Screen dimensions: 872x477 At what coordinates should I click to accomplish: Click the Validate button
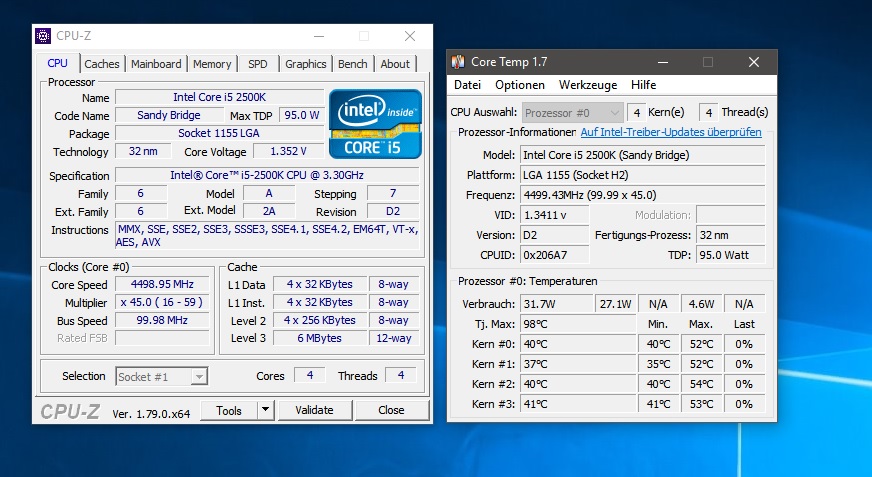pyautogui.click(x=315, y=410)
